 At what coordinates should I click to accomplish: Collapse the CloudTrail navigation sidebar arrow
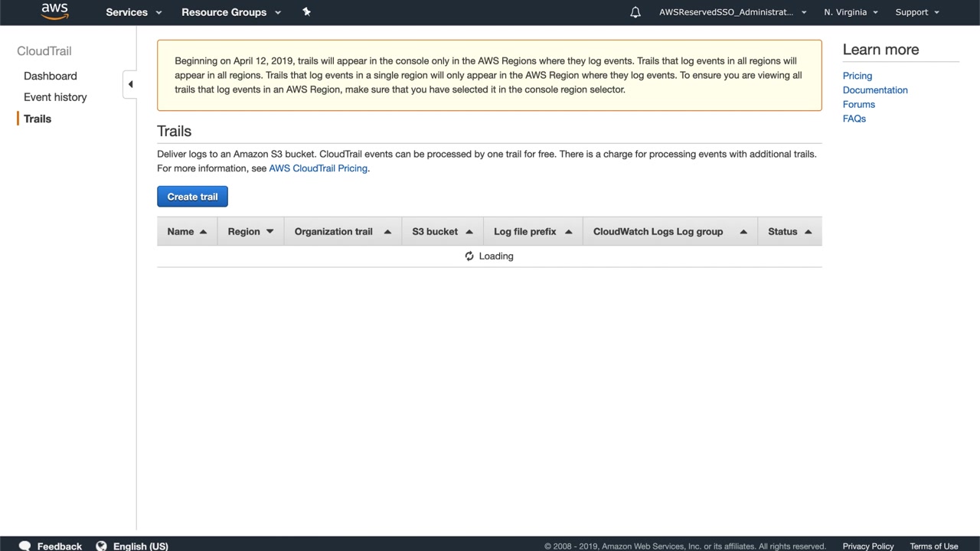coord(130,84)
